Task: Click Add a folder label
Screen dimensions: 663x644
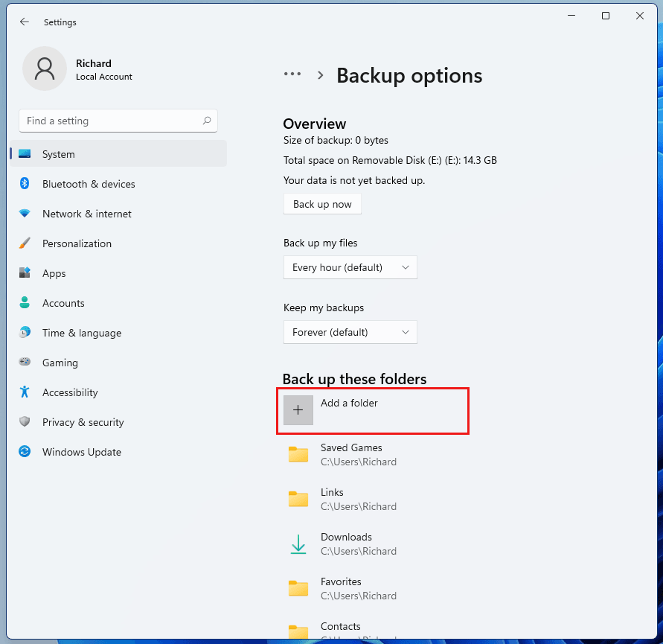Action: pyautogui.click(x=349, y=403)
